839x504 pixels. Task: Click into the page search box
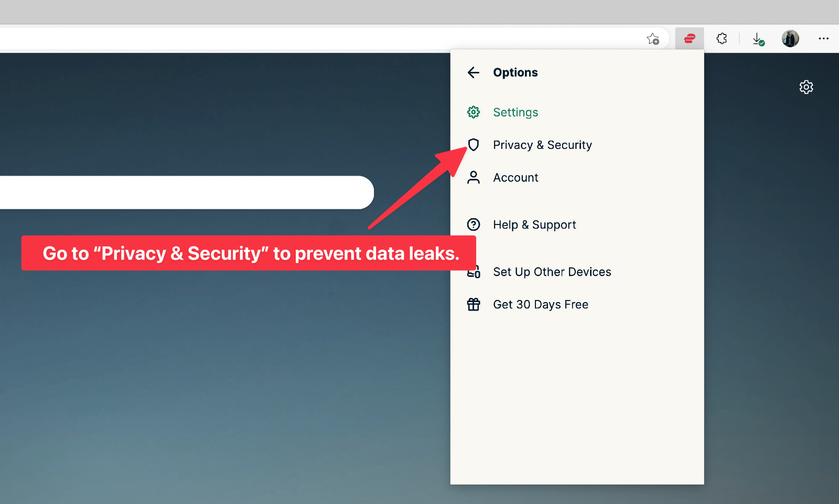(x=184, y=192)
